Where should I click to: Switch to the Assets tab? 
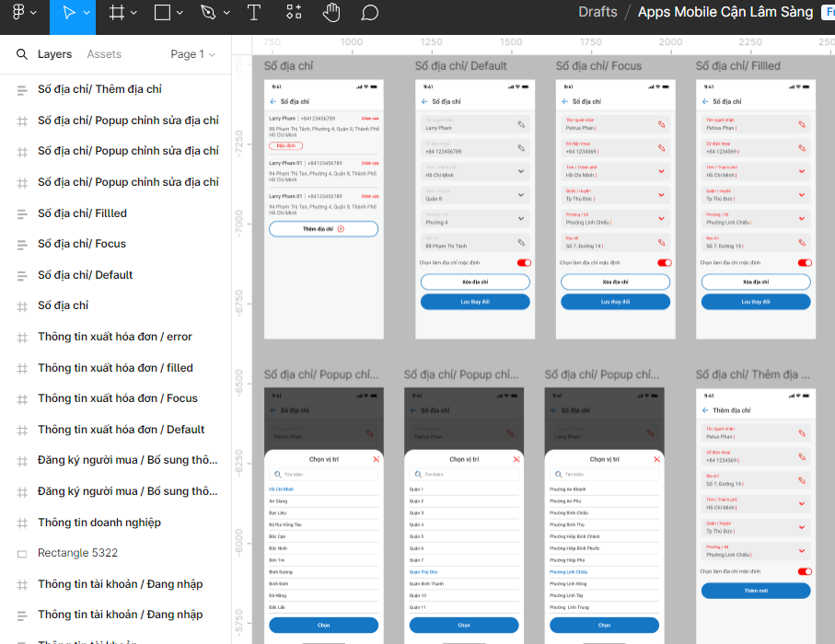tap(104, 54)
